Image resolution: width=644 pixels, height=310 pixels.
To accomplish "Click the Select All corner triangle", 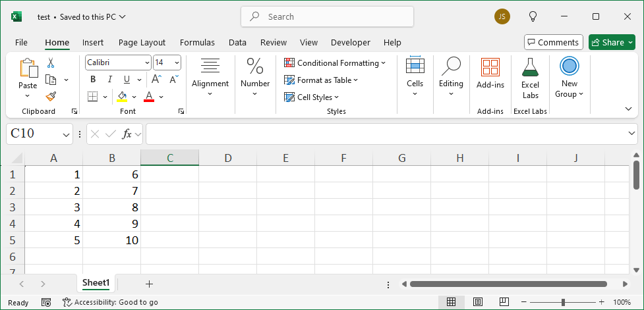I will coord(16,158).
